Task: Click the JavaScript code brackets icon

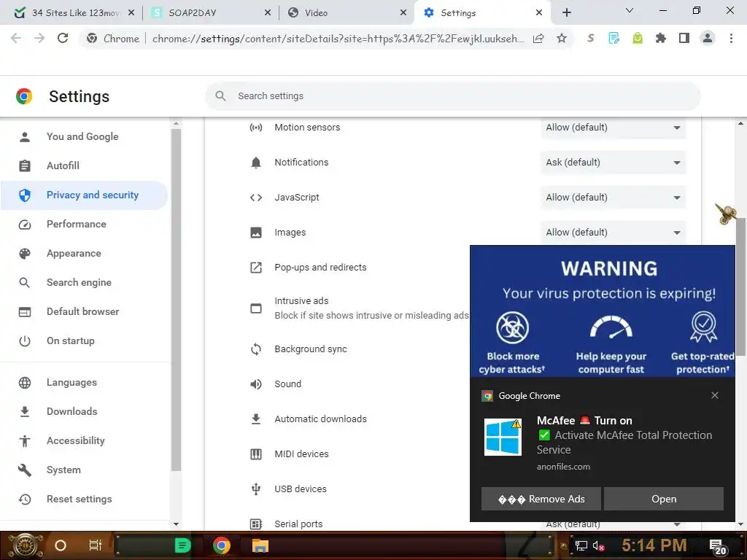Action: tap(256, 197)
